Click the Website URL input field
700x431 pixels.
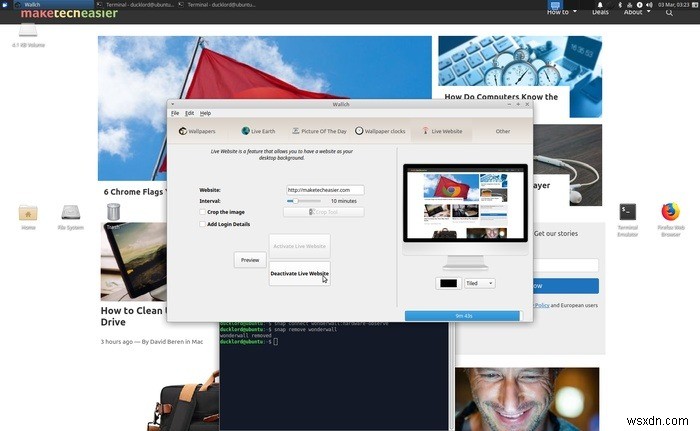[325, 190]
